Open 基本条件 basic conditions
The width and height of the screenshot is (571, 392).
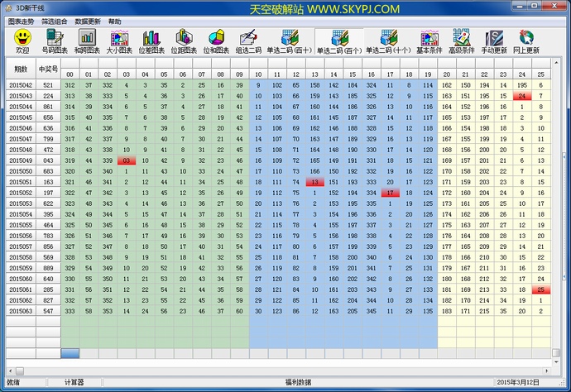(429, 41)
